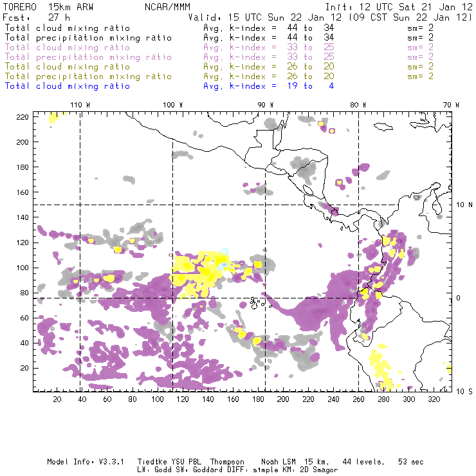Screen dimensions: 476x476
Task: Click 'Noah LSM' label
Action: pyautogui.click(x=279, y=462)
